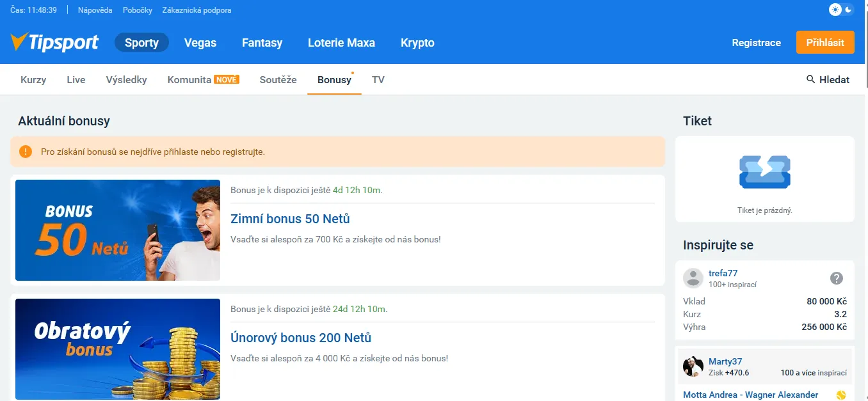
Task: Click the orange warning exclamation icon
Action: click(26, 152)
